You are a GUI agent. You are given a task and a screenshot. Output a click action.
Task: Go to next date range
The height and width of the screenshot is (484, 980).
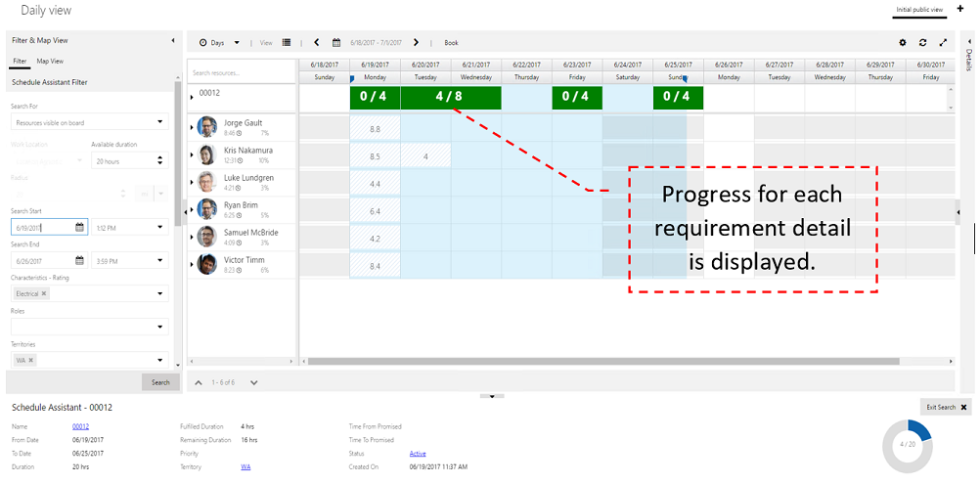tap(416, 43)
